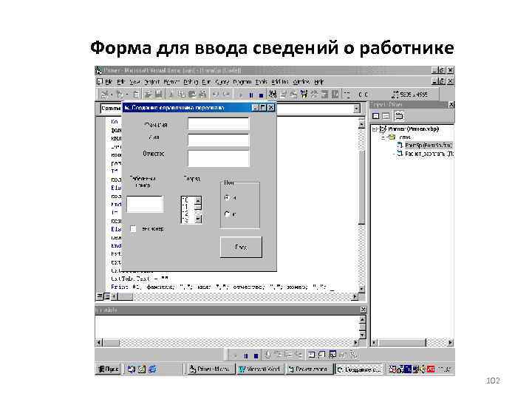Viewport: 532px width, 399px height.
Task: Click the up arrow of the Разряд list
Action: 198,200
